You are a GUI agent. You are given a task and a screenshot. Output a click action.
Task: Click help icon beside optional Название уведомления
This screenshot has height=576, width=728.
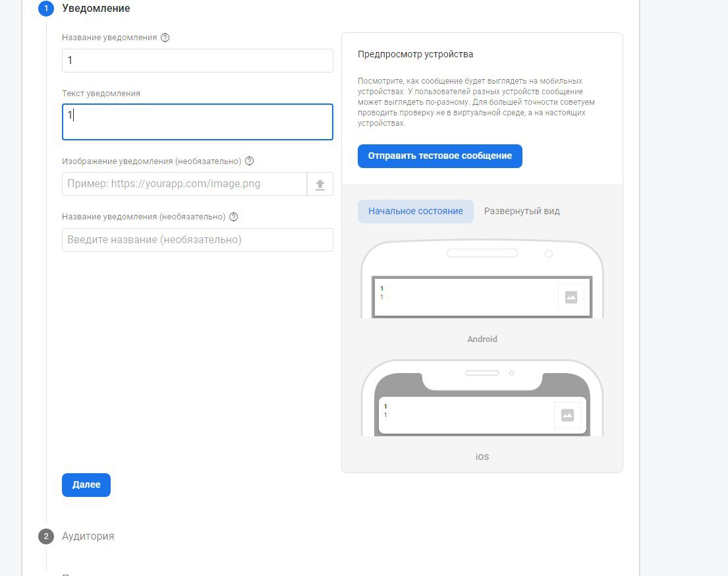233,217
